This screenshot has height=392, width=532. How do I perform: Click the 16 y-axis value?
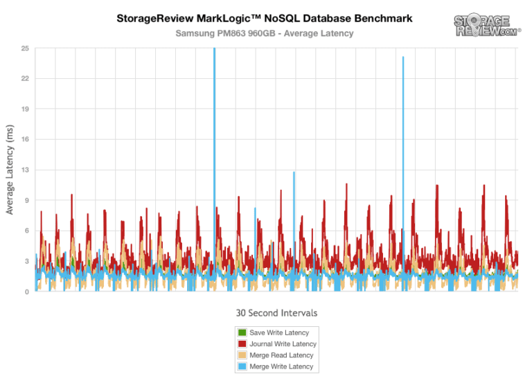pyautogui.click(x=25, y=139)
